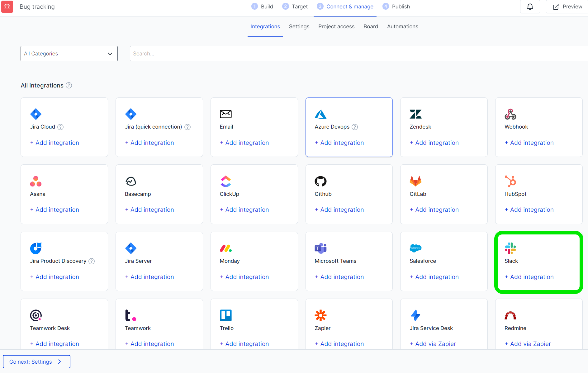Select the Integrations tab
Image resolution: width=588 pixels, height=373 pixels.
tap(265, 26)
